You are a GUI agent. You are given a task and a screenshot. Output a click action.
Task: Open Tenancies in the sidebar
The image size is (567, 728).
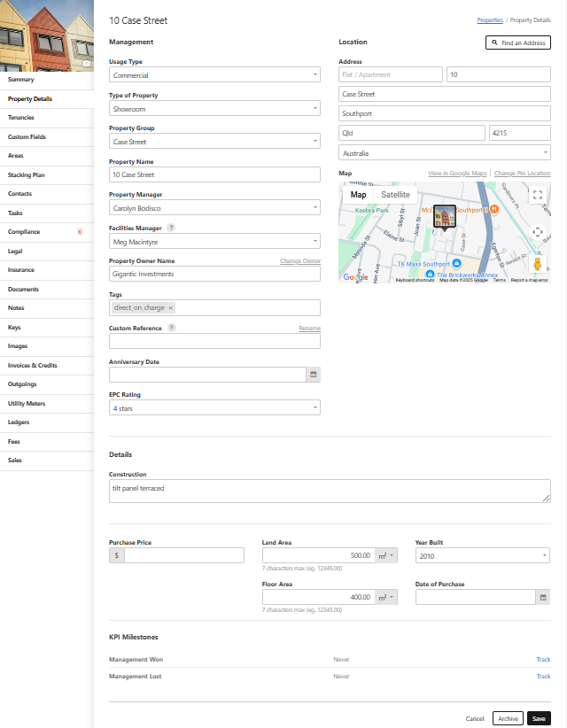[x=21, y=118]
